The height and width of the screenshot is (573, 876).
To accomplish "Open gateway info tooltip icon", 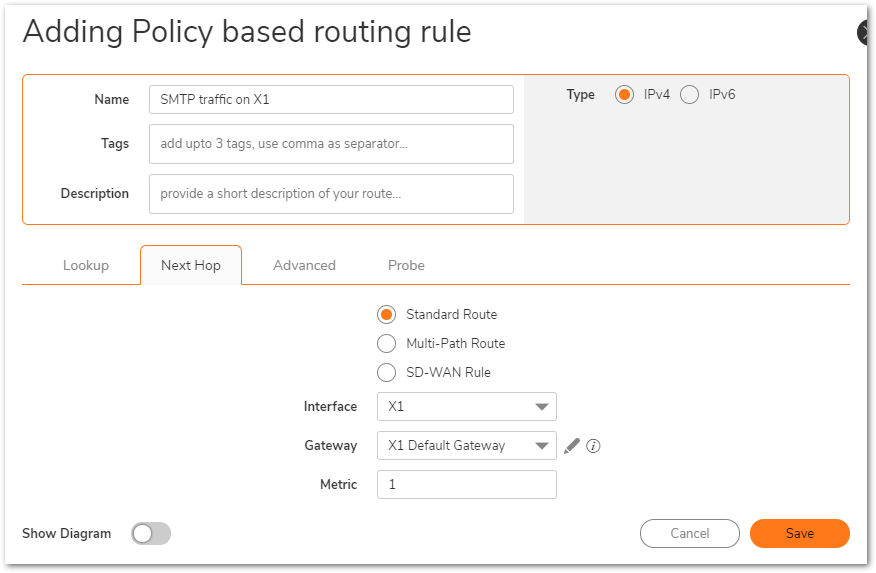I will pyautogui.click(x=593, y=446).
